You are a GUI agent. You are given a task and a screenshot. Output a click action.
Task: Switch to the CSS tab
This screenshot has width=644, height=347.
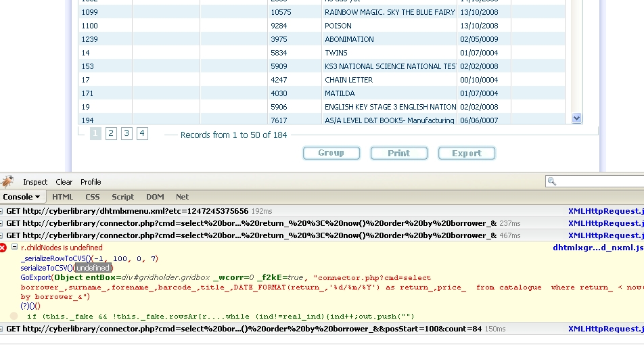[x=93, y=197]
